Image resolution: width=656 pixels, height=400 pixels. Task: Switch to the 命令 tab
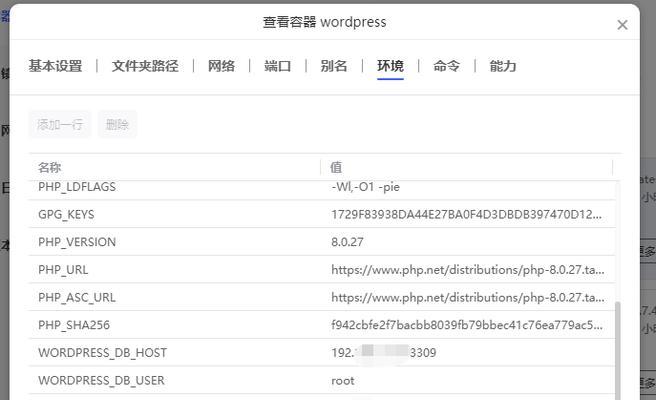pos(446,66)
